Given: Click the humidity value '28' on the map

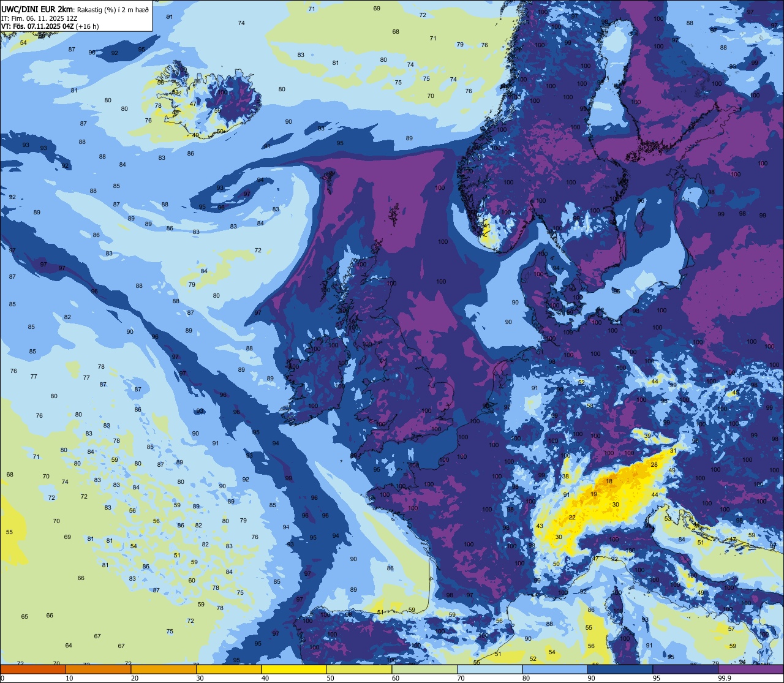Looking at the screenshot, I should coord(654,465).
